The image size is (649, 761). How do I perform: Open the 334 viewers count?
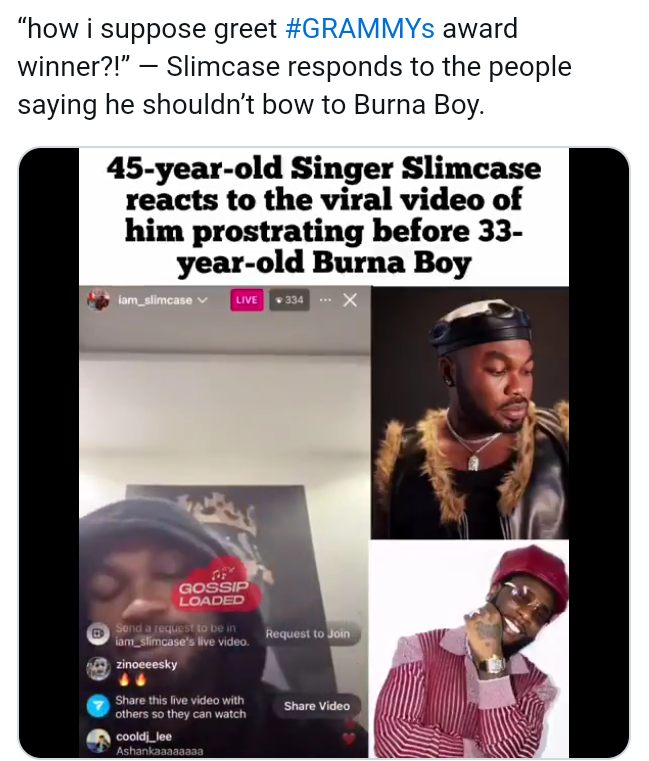click(x=289, y=300)
